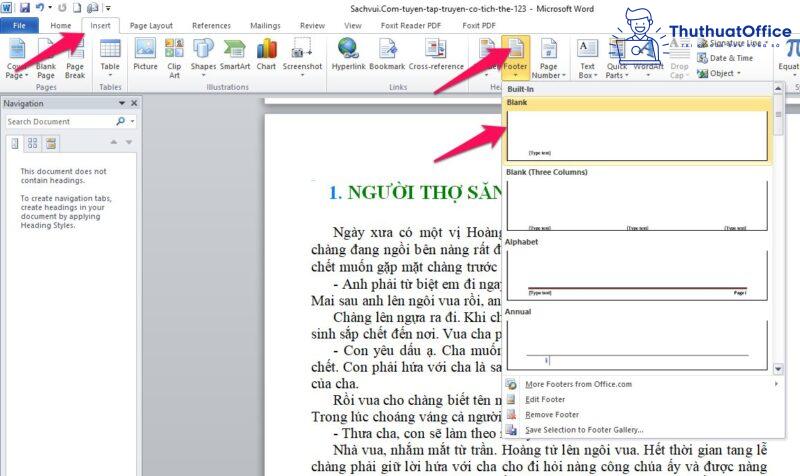
Task: Open the Mailings tab
Action: click(x=265, y=26)
